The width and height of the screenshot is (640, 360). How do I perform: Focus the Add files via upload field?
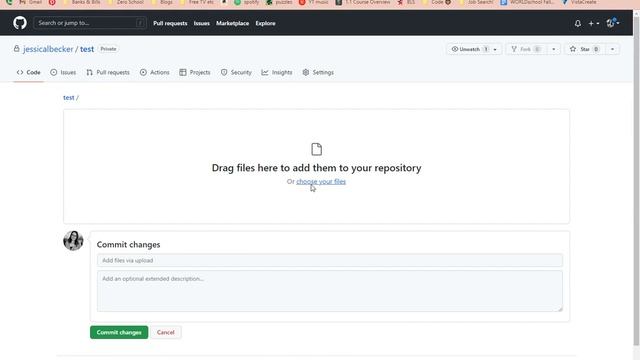coord(330,260)
